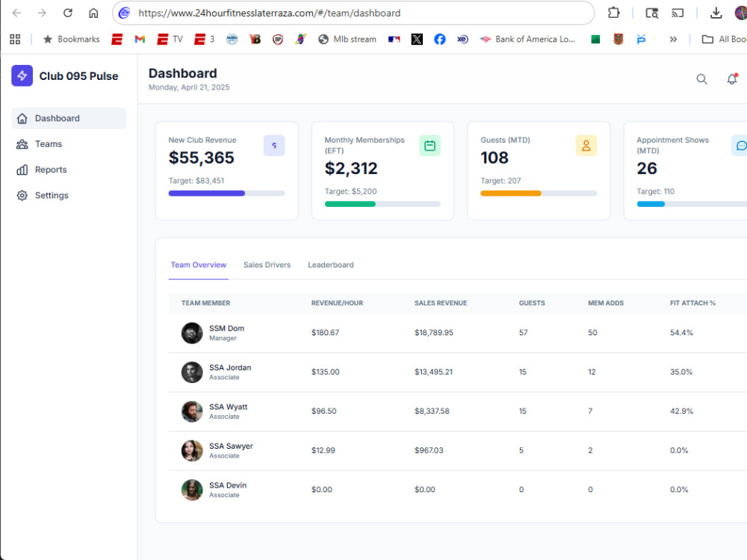747x560 pixels.
Task: Open the MLB logo bookmark
Action: click(394, 39)
